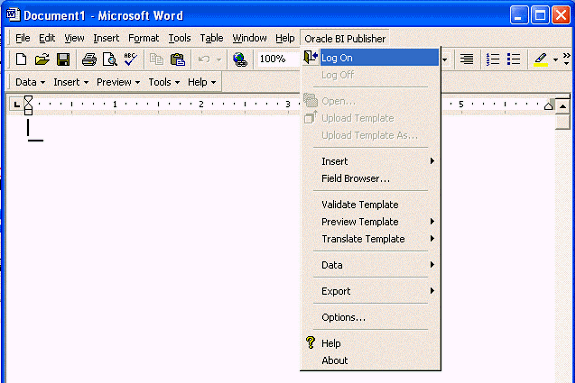Open the Window menu
Screen dimensions: 575x383
(x=249, y=38)
